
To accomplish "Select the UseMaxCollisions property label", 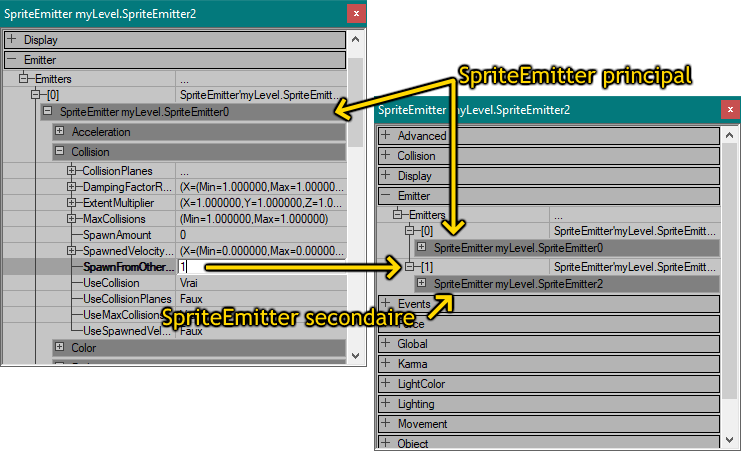I will [x=122, y=315].
